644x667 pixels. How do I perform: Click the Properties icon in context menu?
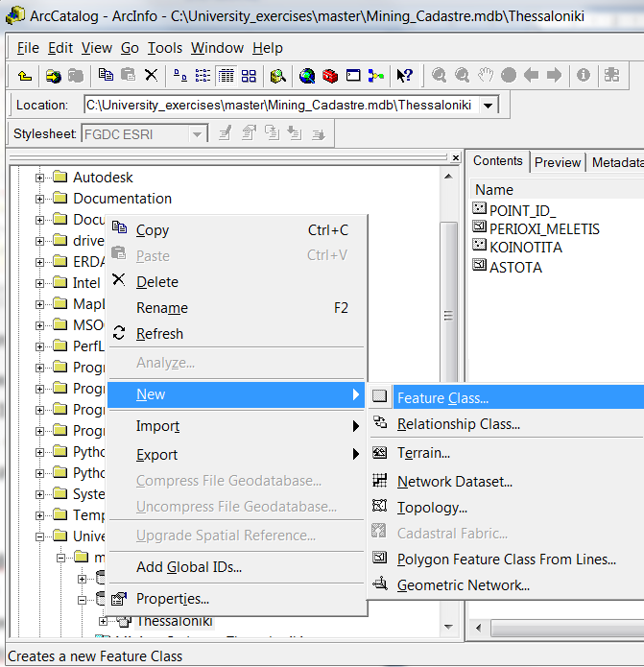tap(119, 599)
